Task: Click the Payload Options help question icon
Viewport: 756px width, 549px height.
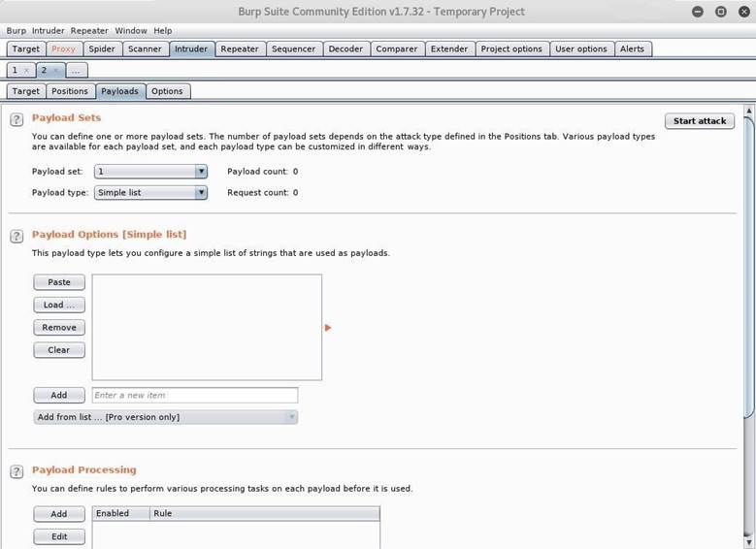Action: click(x=16, y=236)
